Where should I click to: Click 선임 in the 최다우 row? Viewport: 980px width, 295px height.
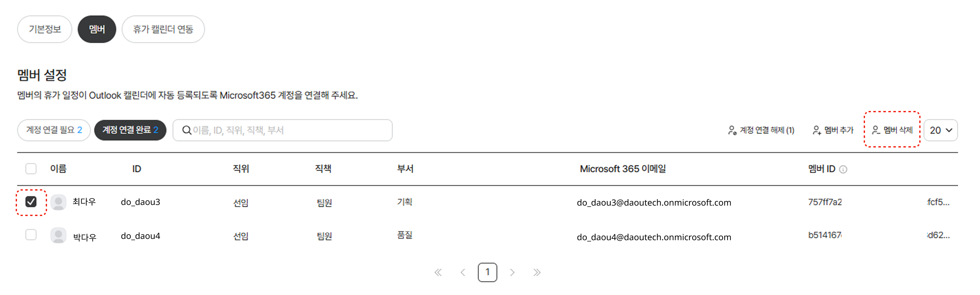[241, 203]
